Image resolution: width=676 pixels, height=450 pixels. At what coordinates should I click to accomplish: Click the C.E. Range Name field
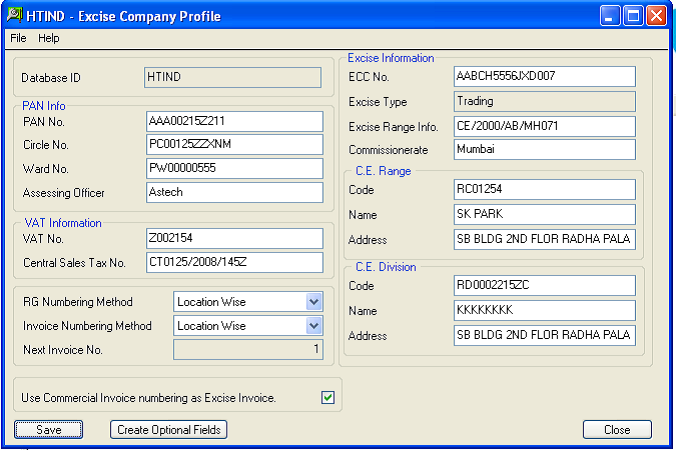tap(545, 214)
